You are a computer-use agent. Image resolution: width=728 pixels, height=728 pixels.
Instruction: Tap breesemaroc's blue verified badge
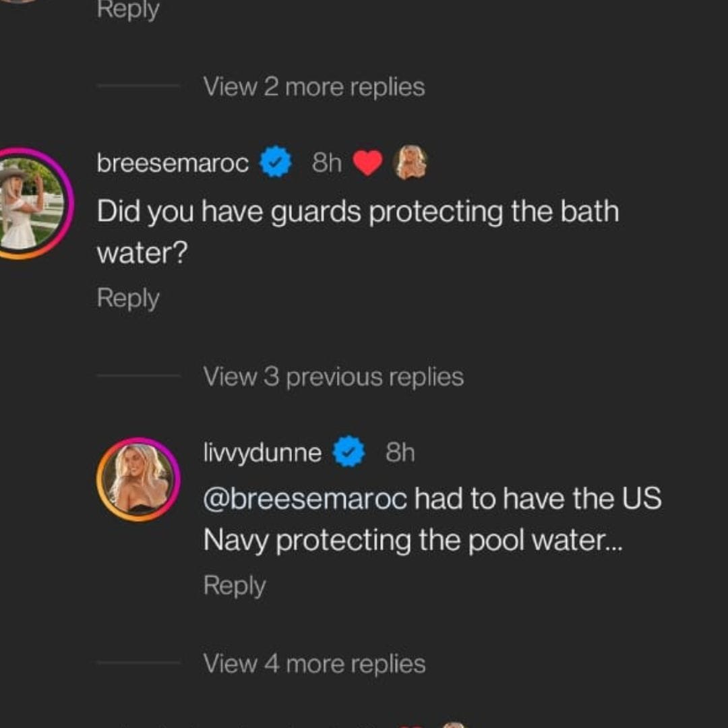click(x=275, y=162)
